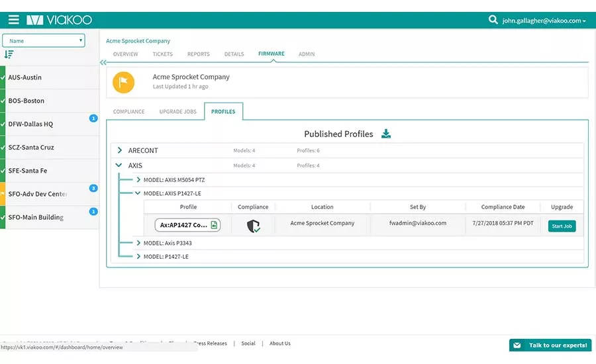Open the Ax:AP1427 Co... profile button
596x364 pixels.
(187, 225)
